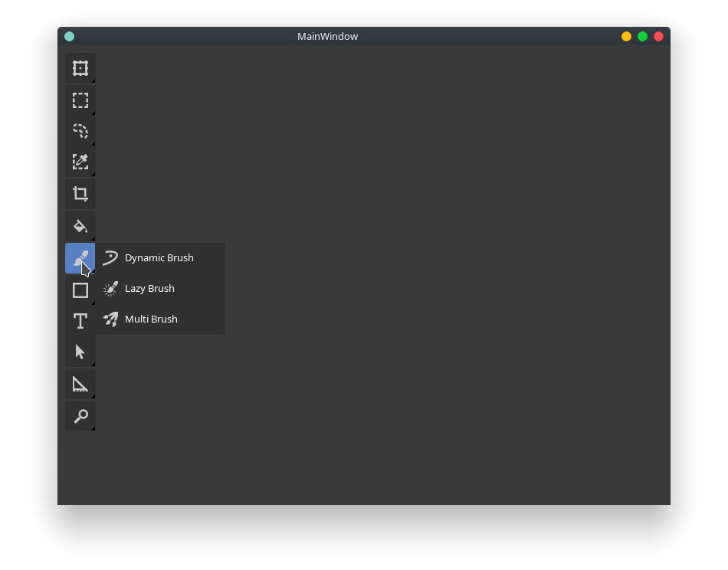Select the Measure ruler tool

tap(80, 384)
